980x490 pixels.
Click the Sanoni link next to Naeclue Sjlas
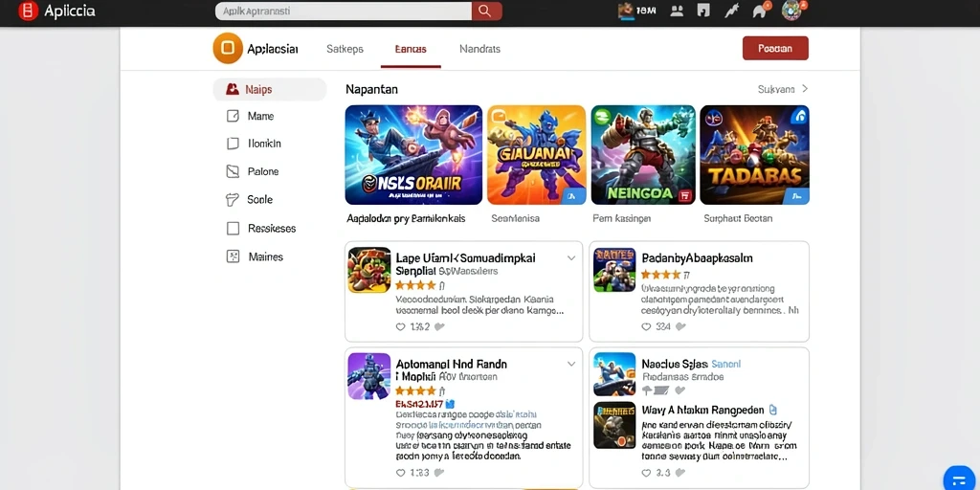726,364
